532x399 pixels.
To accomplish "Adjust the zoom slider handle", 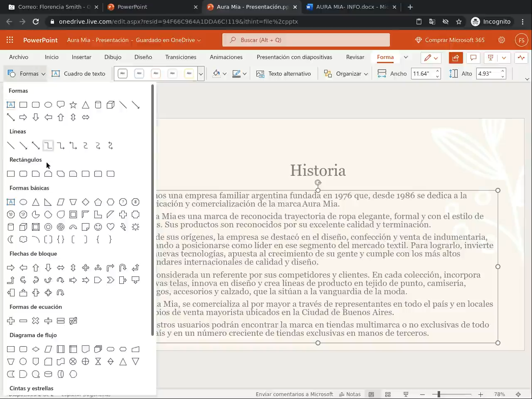I will coord(438,394).
